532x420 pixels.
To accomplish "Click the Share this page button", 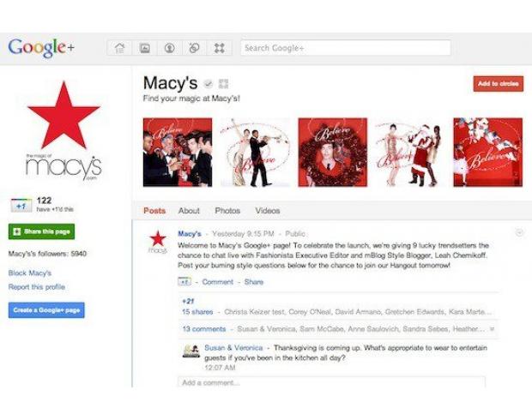I will [41, 231].
